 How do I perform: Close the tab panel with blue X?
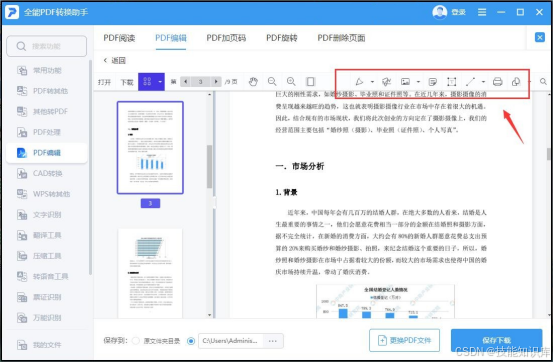coord(540,37)
